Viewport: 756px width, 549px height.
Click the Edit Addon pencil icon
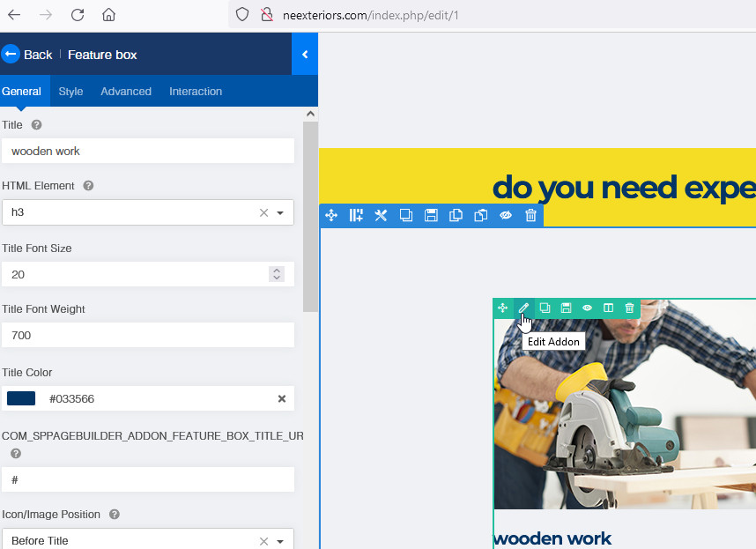(x=523, y=308)
